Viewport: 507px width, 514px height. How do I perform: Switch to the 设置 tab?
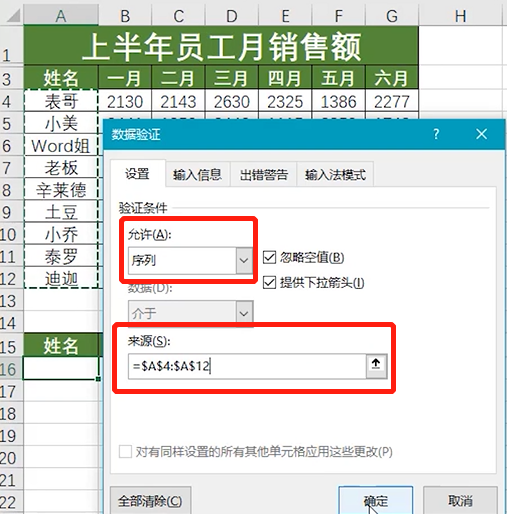pos(137,174)
